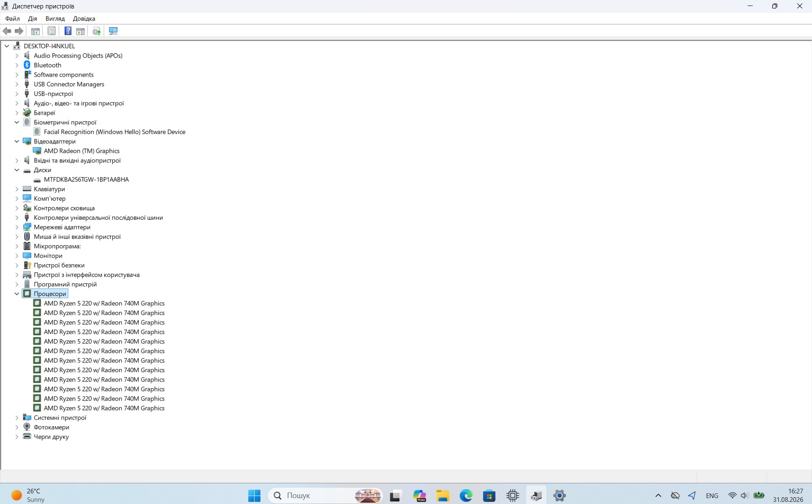Open the Properties toolbar icon
Screen dimensions: 812x504
click(x=52, y=31)
